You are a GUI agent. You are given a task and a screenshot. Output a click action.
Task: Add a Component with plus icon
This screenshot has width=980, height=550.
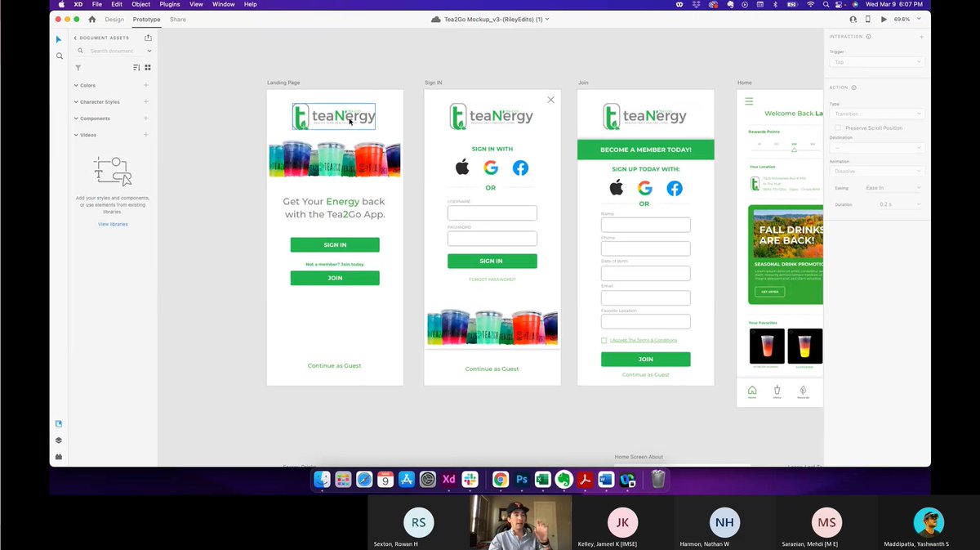click(x=146, y=118)
